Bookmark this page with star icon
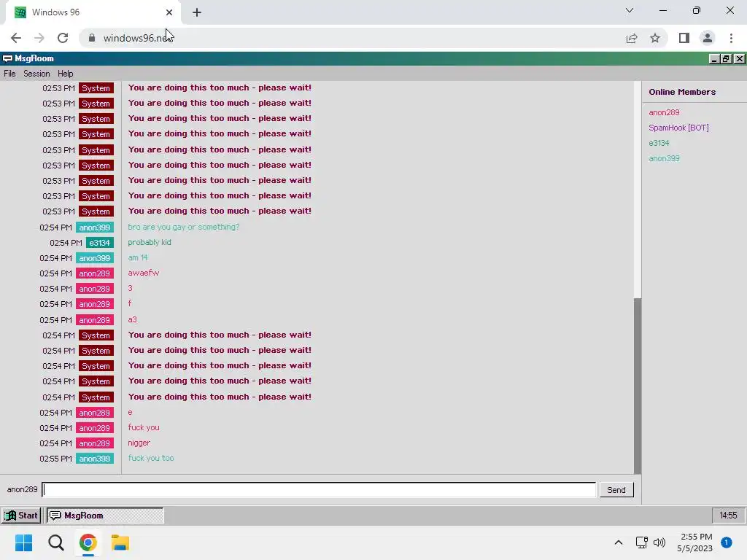Image resolution: width=747 pixels, height=560 pixels. [x=655, y=38]
